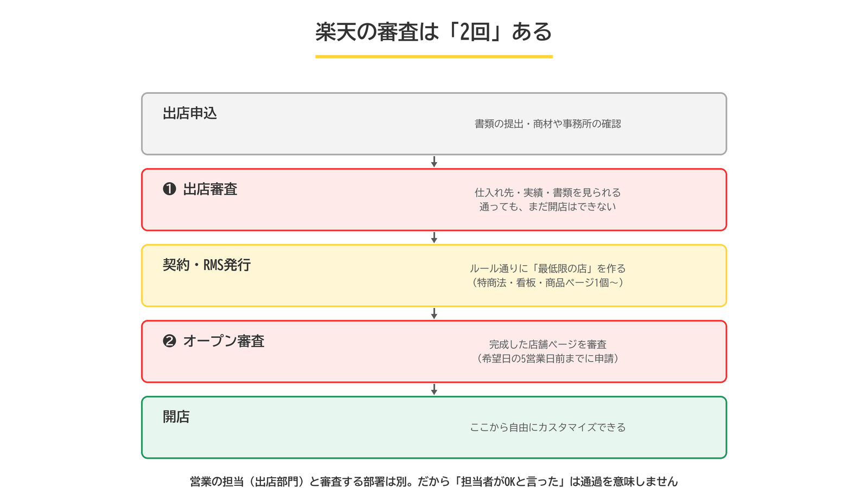
Task: Select the オープン審査 heading
Action: 224,341
